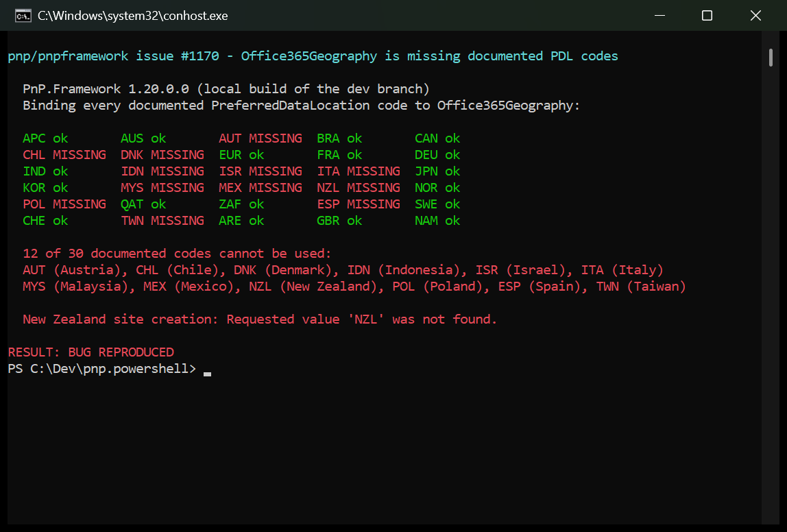
Task: Close the conhost.exe console window
Action: pyautogui.click(x=755, y=16)
